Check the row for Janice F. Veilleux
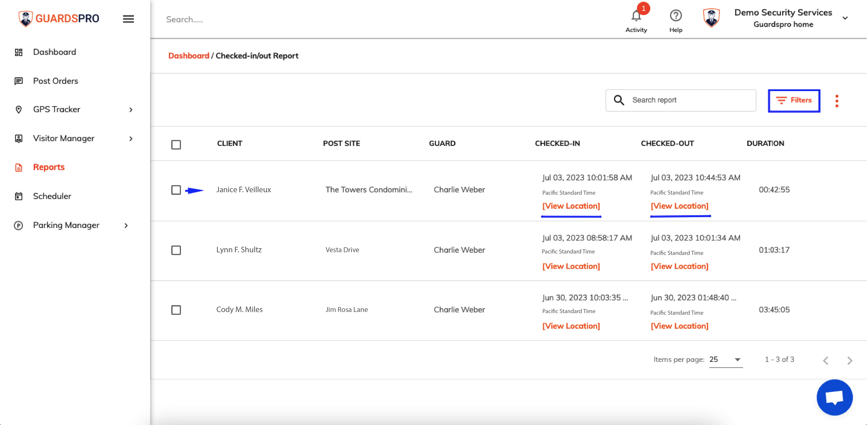 [176, 190]
